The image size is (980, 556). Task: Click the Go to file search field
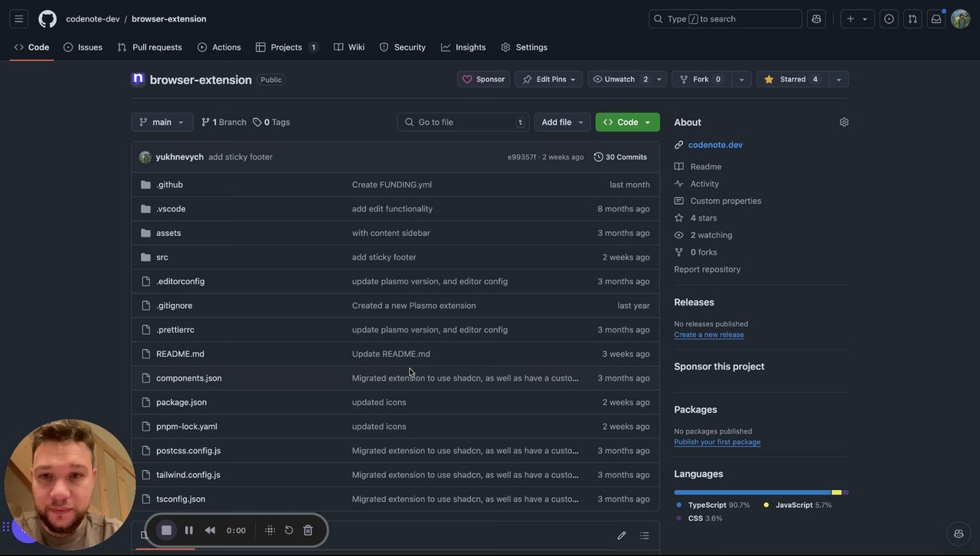tap(463, 122)
